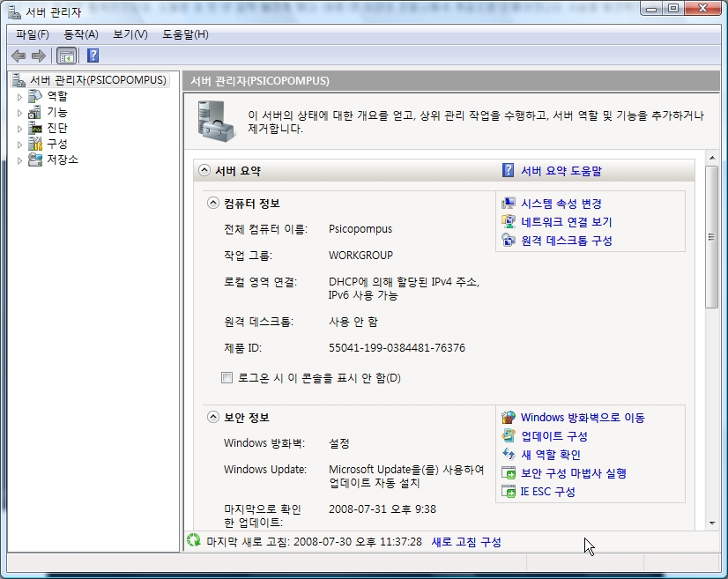728x579 pixels.
Task: Open the 보기(V) menu
Action: click(130, 34)
